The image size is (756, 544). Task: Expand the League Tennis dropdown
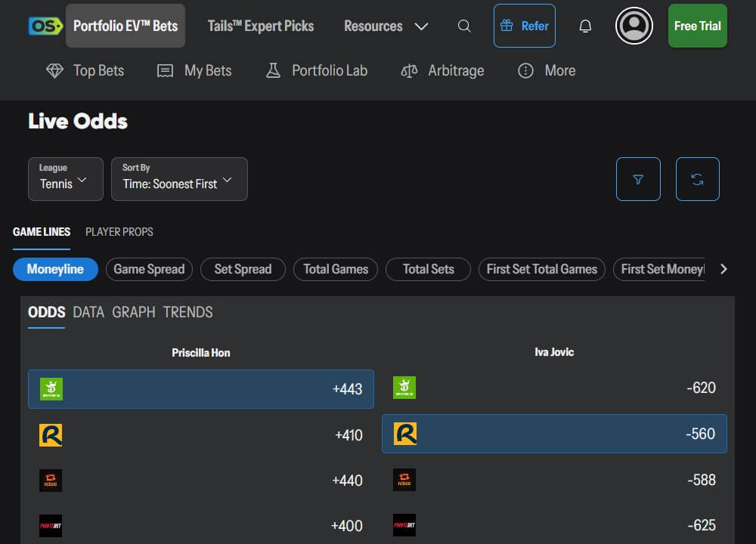pos(65,179)
